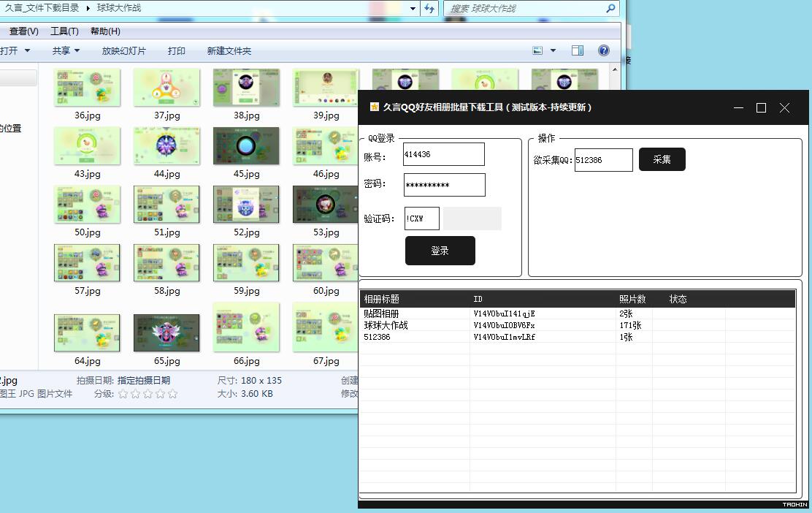
Task: Click the 打印 toolbar button
Action: click(x=177, y=50)
